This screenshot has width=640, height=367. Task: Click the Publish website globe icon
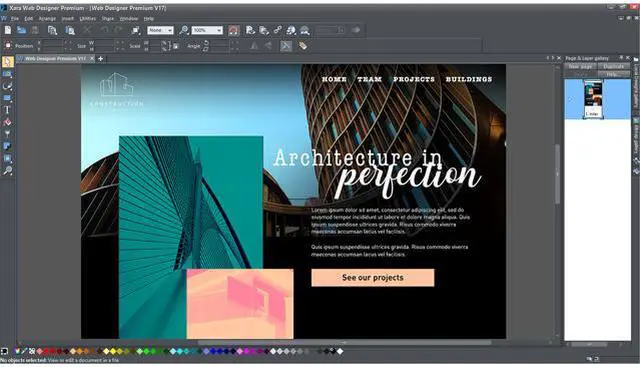point(291,30)
